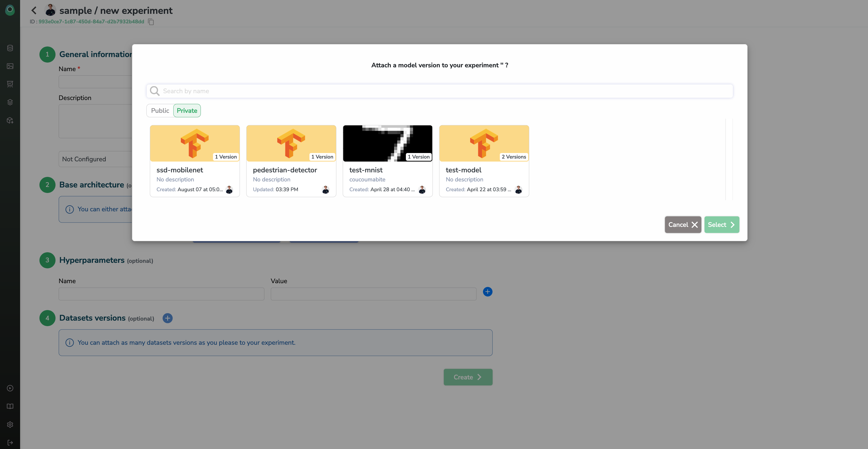Screen dimensions: 868x449
Task: Choose the test-mnist model card
Action: click(388, 161)
